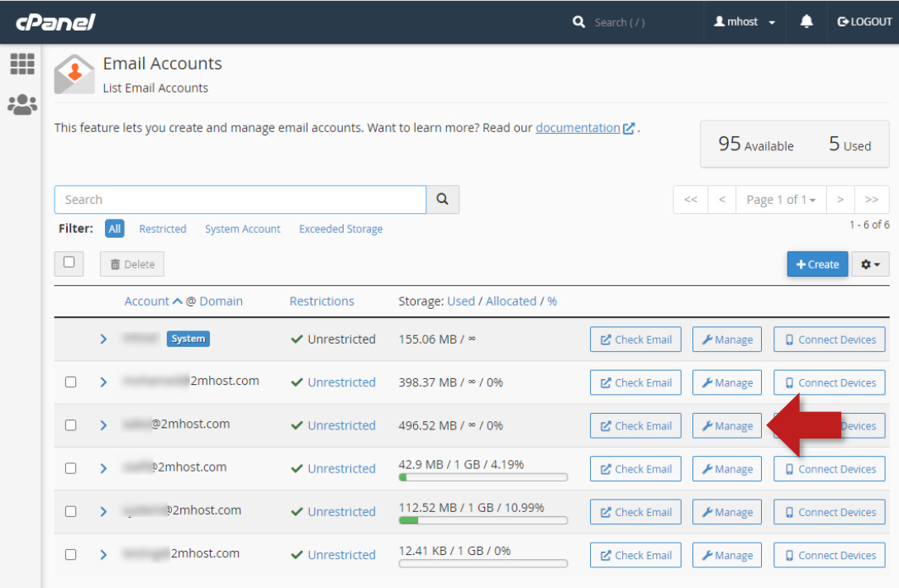Select checkbox for the 12.41 KB account
This screenshot has width=899, height=588.
point(70,554)
